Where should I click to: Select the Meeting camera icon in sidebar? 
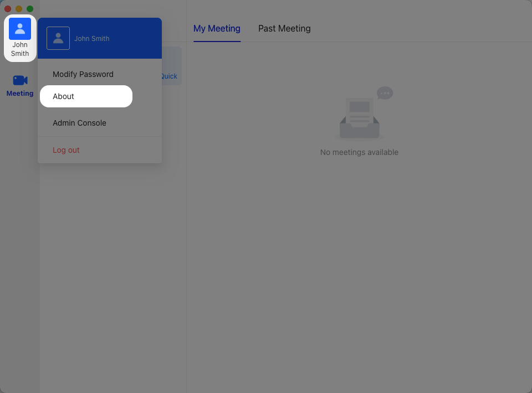(19, 80)
